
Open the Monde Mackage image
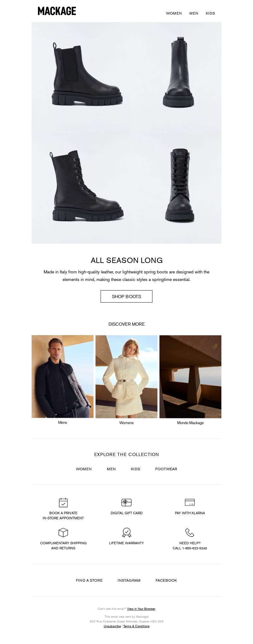pos(190,377)
